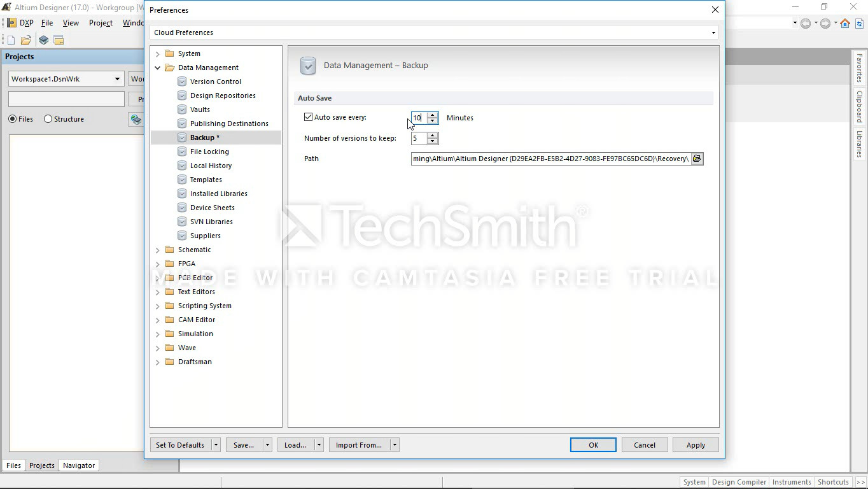Image resolution: width=868 pixels, height=489 pixels.
Task: Increase the number of versions to keep
Action: (x=433, y=136)
